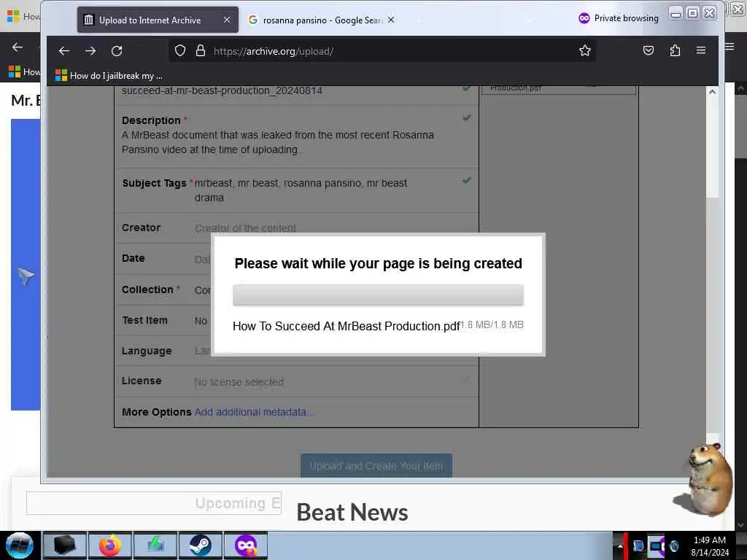
Task: Click the Description green checkmark
Action: tap(466, 117)
